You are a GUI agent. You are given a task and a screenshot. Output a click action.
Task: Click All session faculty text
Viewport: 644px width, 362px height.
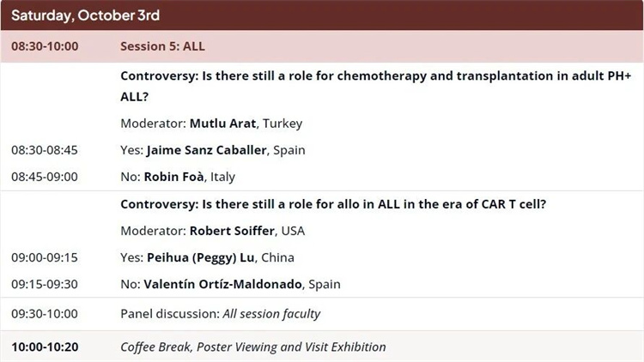pyautogui.click(x=271, y=314)
